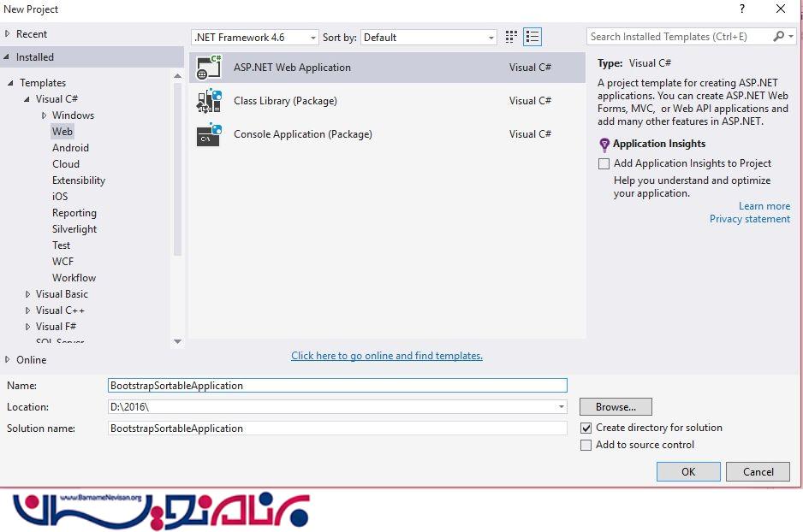
Task: Click the ASP.NET Web Application template icon
Action: (209, 67)
